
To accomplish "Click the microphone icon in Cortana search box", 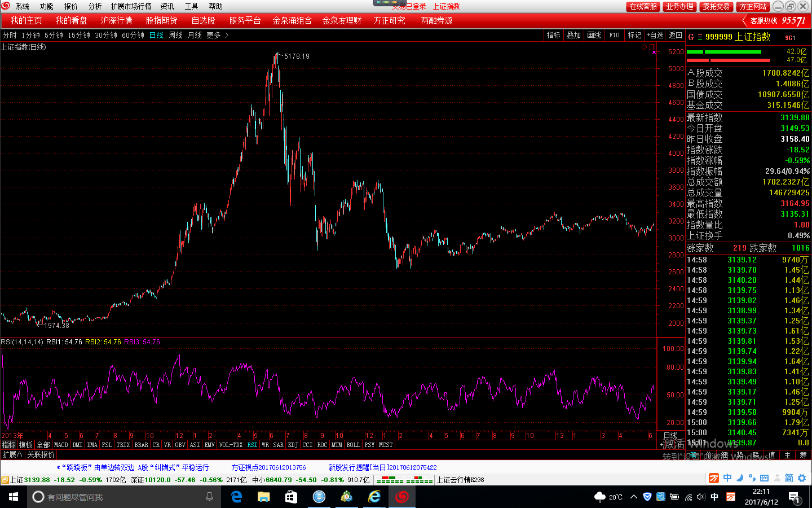I will [x=210, y=497].
